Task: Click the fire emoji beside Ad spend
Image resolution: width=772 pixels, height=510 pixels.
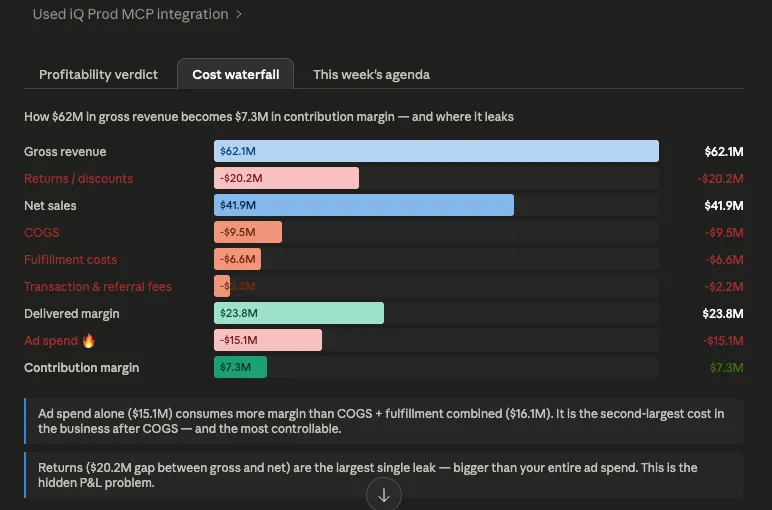Action: [88, 340]
